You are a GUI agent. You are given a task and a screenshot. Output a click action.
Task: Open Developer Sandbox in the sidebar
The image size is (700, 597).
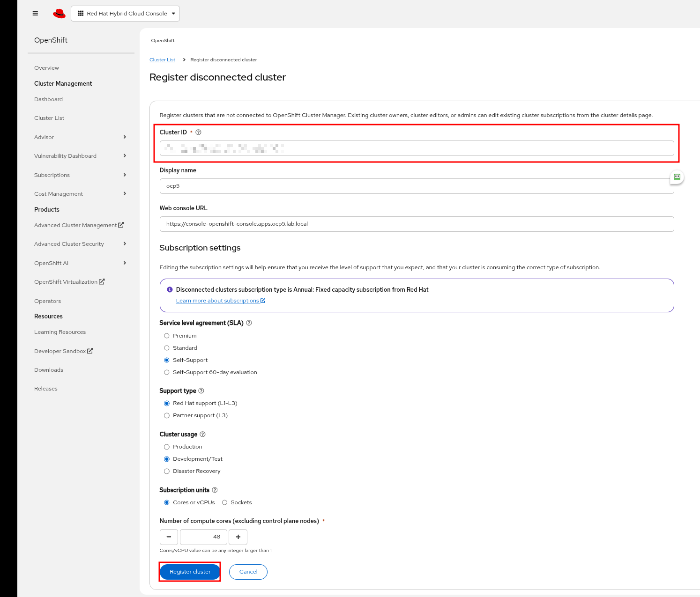[60, 351]
